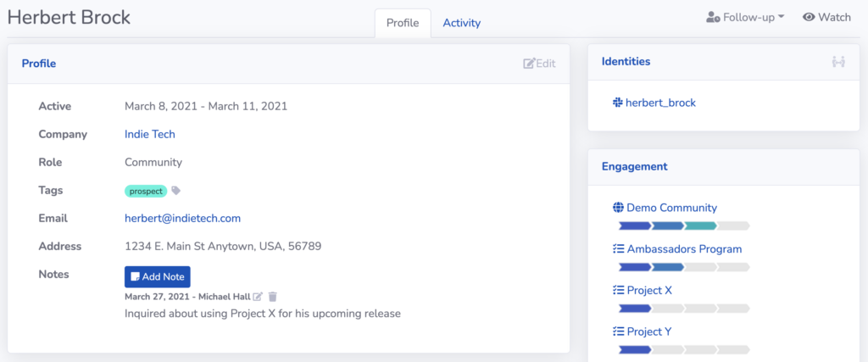Select the Profile tab
Screen dimensions: 868x362
pos(403,23)
